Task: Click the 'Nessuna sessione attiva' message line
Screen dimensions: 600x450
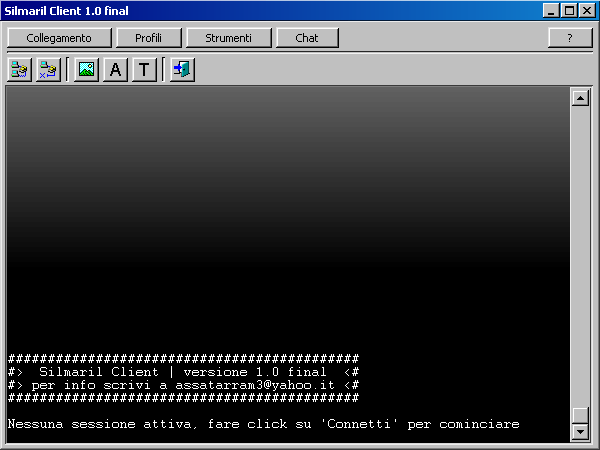Action: pyautogui.click(x=263, y=424)
